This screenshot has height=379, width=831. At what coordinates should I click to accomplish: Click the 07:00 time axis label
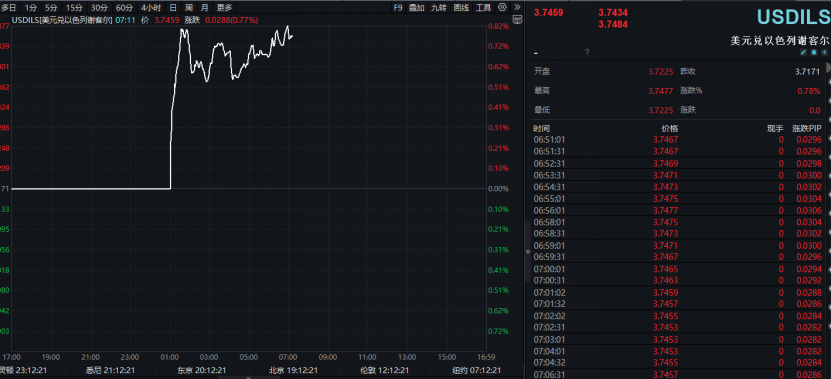288,357
